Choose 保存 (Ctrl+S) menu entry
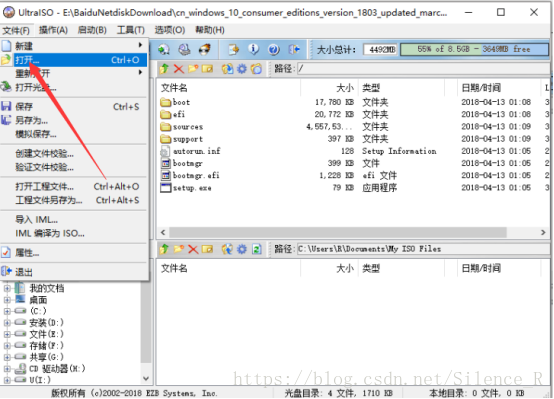 click(74, 106)
